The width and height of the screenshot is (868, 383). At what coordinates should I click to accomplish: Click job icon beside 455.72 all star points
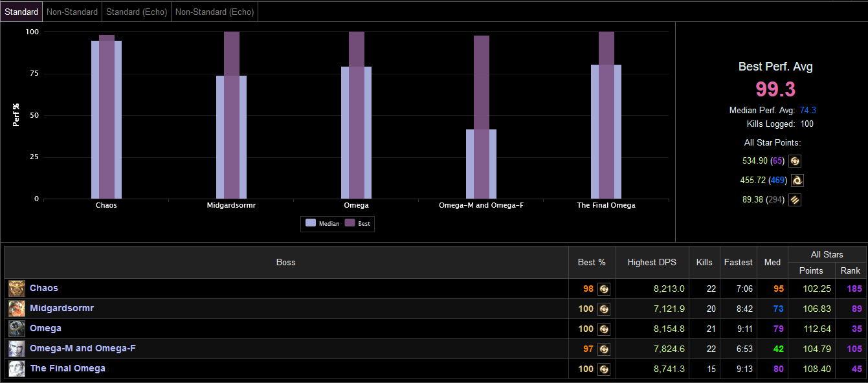(797, 181)
